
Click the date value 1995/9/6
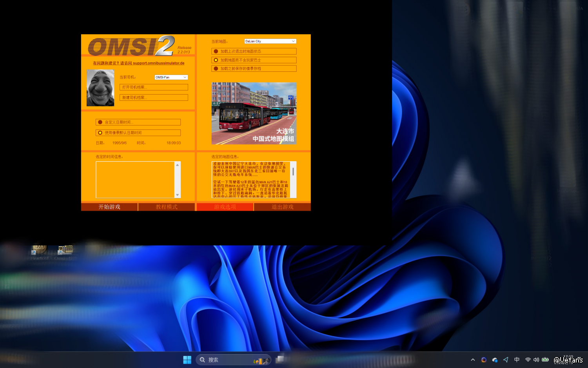pyautogui.click(x=120, y=143)
